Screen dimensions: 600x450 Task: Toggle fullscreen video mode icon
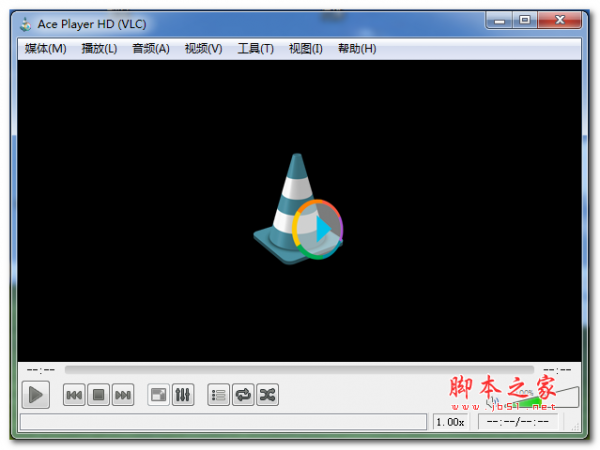tap(158, 395)
